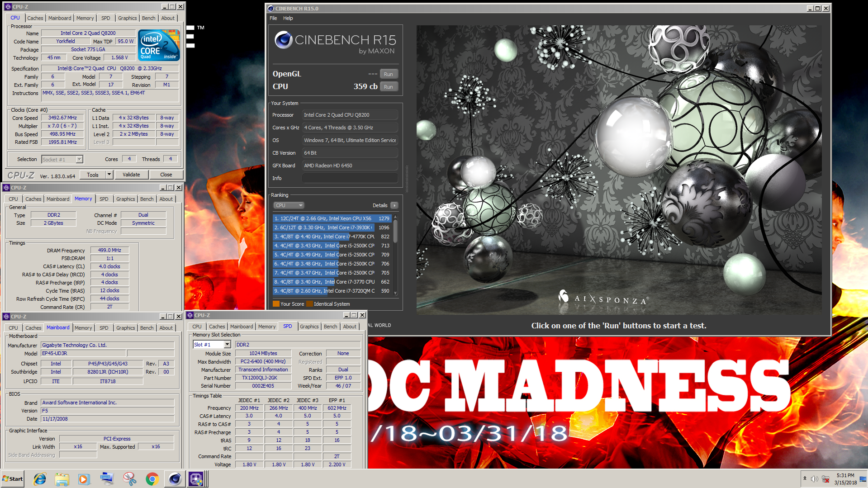Select CPU tab in CPU-Z Mainboard window

coord(14,328)
